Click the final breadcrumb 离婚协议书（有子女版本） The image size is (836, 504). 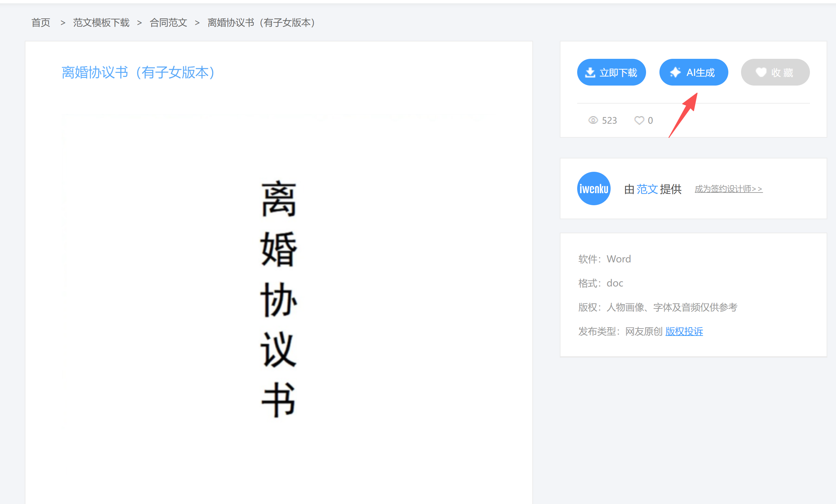coord(261,23)
